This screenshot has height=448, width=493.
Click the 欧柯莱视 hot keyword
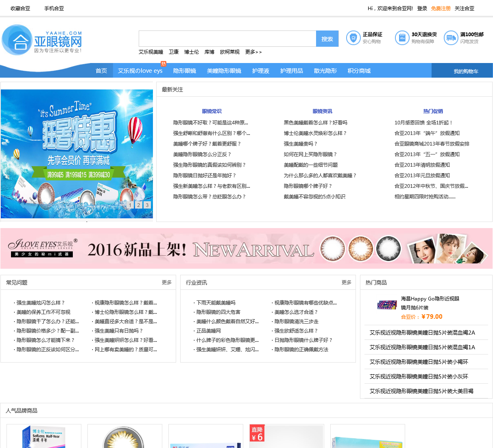click(x=230, y=52)
